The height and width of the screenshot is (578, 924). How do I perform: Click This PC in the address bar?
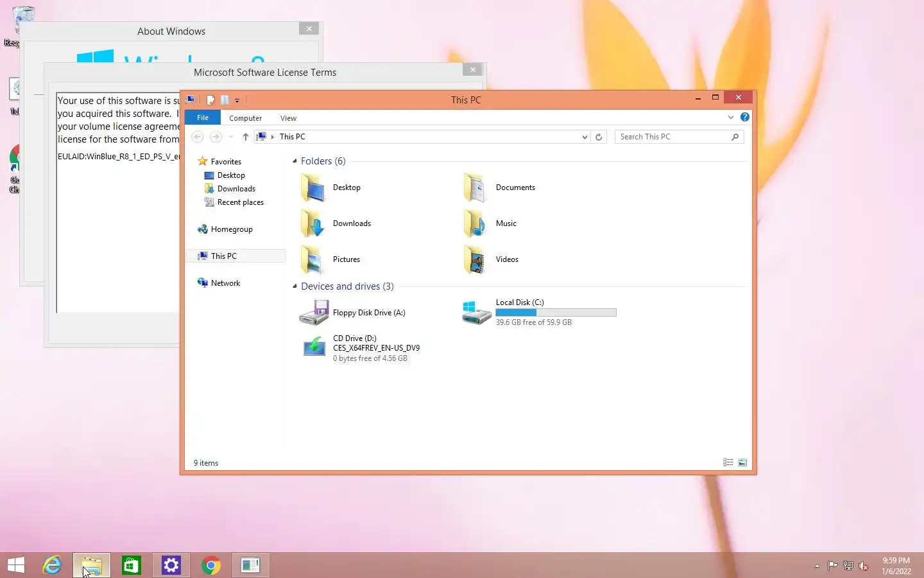click(293, 137)
